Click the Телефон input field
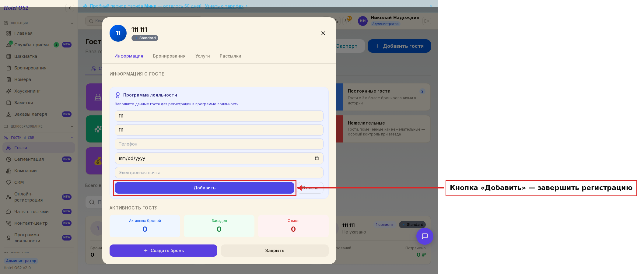 click(219, 144)
